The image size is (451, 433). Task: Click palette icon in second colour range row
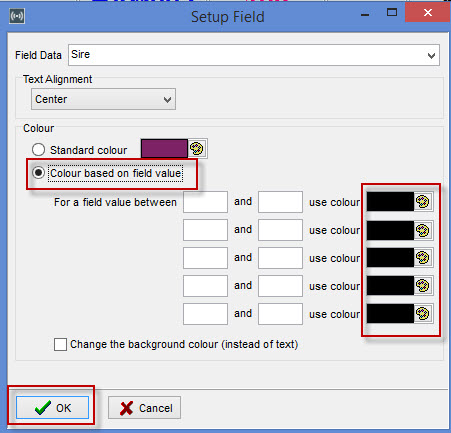[423, 230]
